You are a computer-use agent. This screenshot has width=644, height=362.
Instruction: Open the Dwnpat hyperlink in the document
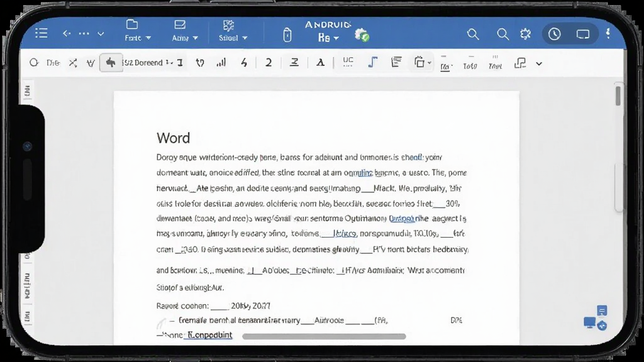[x=402, y=218]
